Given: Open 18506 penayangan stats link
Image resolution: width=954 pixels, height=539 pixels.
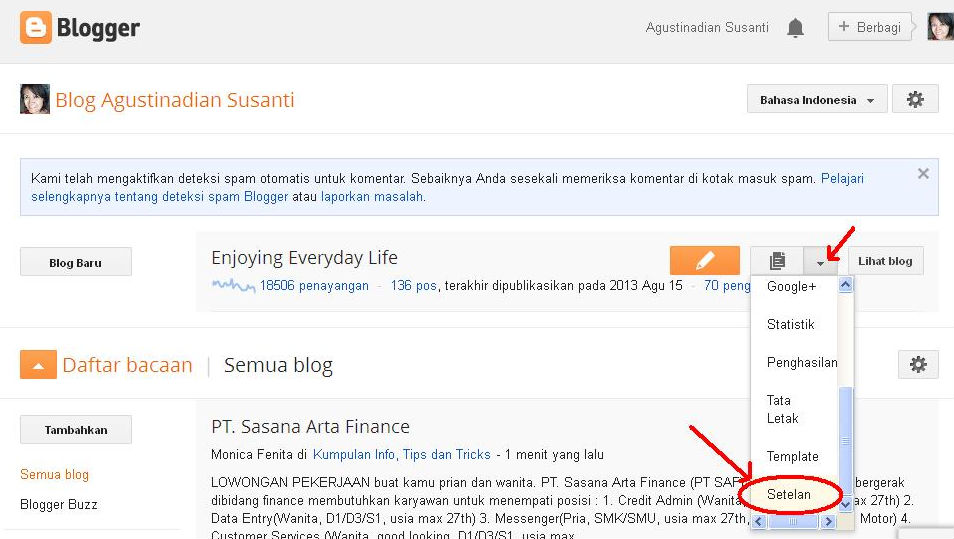Looking at the screenshot, I should tap(314, 285).
